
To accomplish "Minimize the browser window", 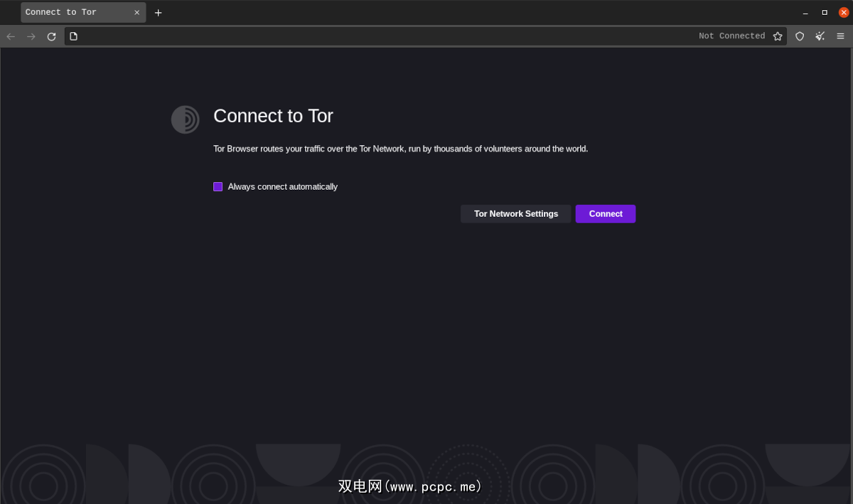I will click(x=805, y=12).
